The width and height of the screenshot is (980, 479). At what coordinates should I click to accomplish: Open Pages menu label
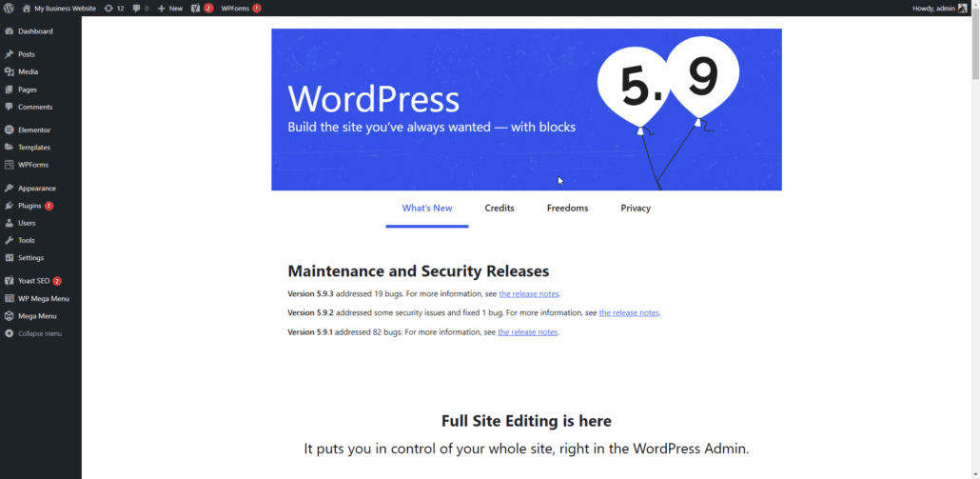pyautogui.click(x=28, y=90)
